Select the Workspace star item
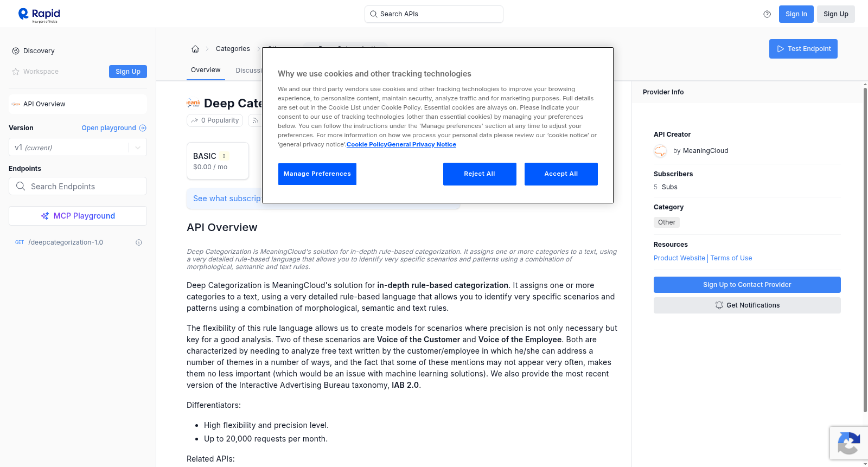868x467 pixels. [35, 72]
